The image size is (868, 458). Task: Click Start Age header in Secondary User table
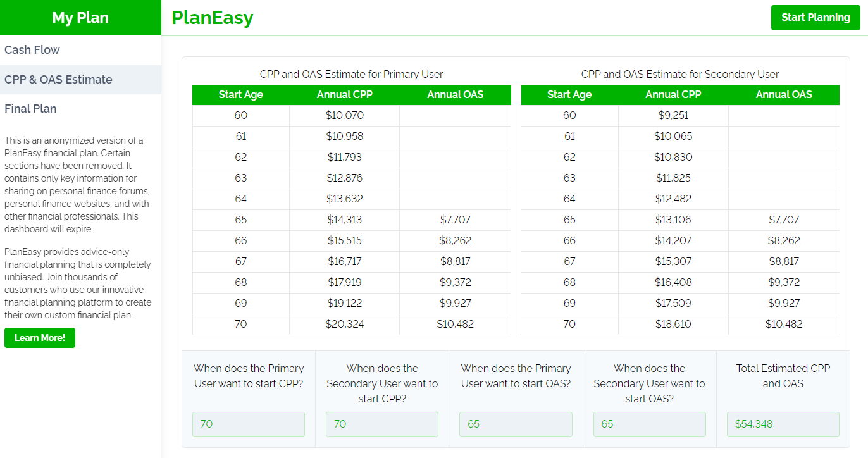coord(569,95)
